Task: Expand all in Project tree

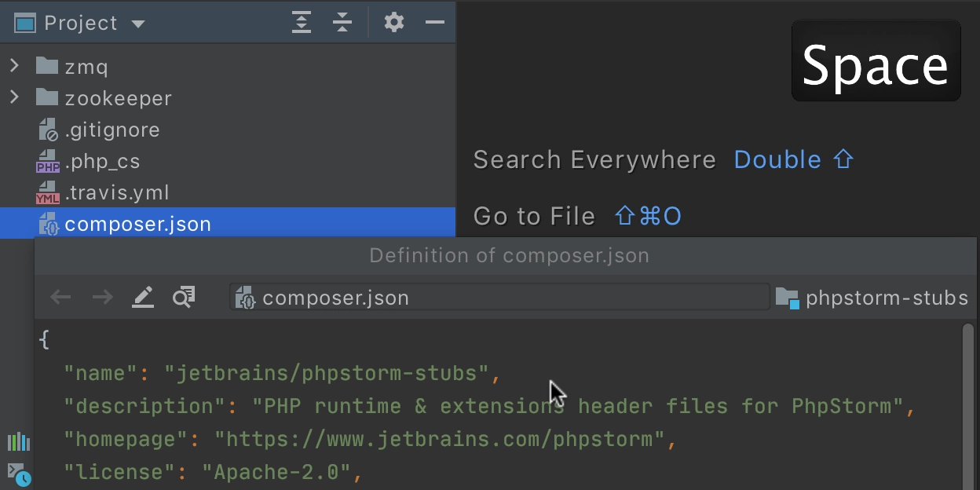Action: tap(302, 23)
